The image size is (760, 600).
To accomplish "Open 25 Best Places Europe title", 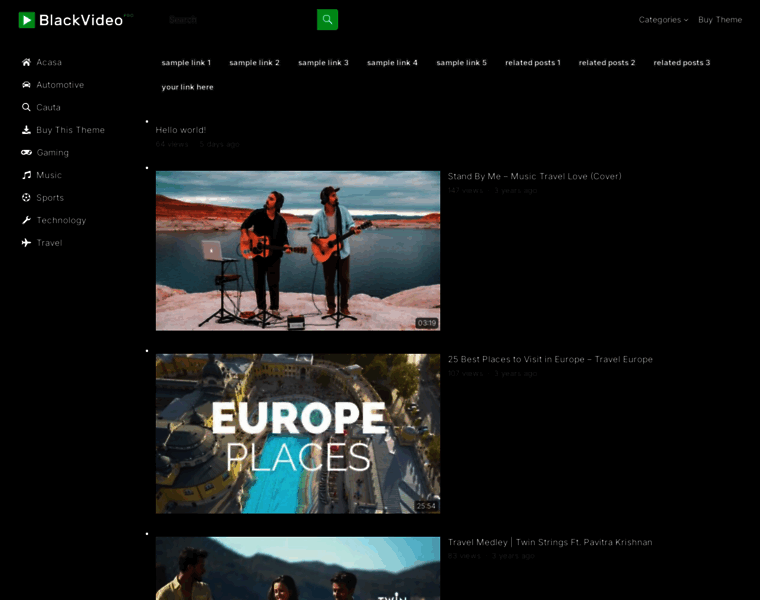I will coord(550,359).
